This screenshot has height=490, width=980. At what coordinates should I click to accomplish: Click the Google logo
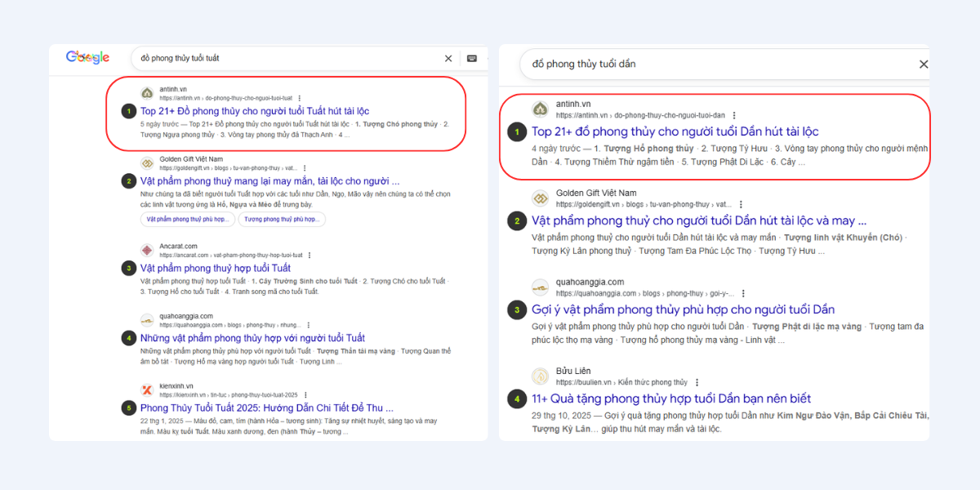click(87, 57)
